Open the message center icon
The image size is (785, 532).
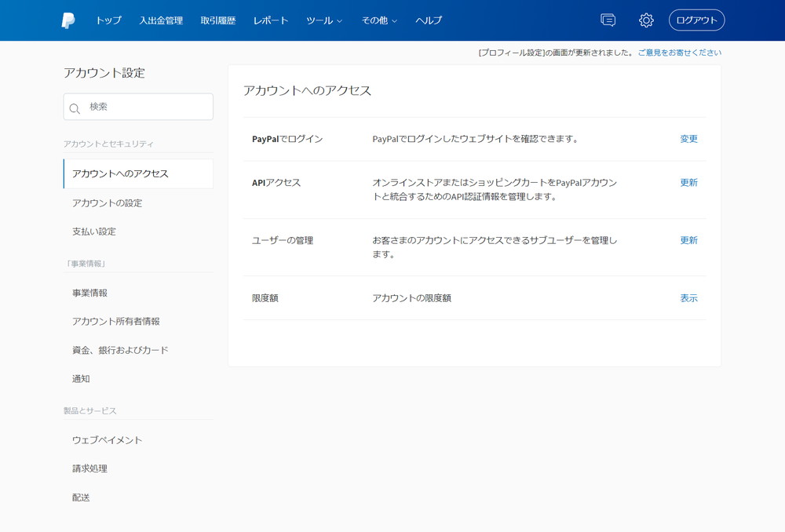click(608, 20)
